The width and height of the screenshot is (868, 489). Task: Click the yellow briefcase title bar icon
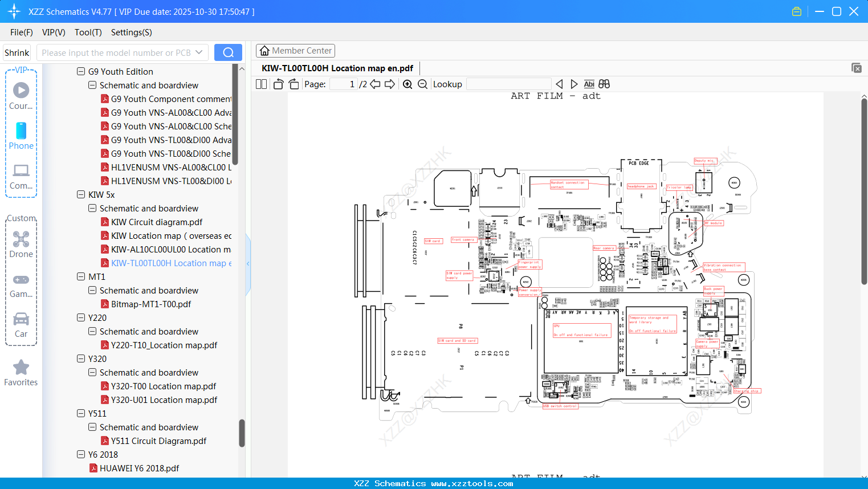tap(797, 11)
